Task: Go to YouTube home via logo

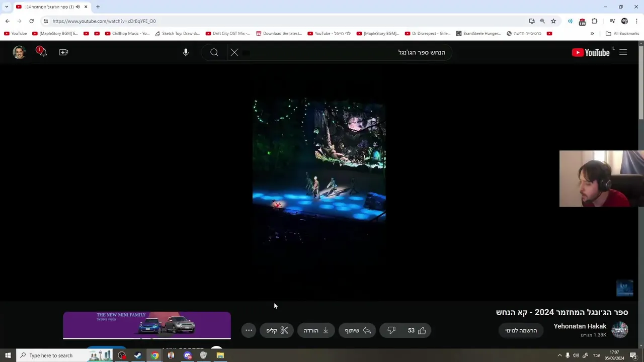Action: coord(591,52)
